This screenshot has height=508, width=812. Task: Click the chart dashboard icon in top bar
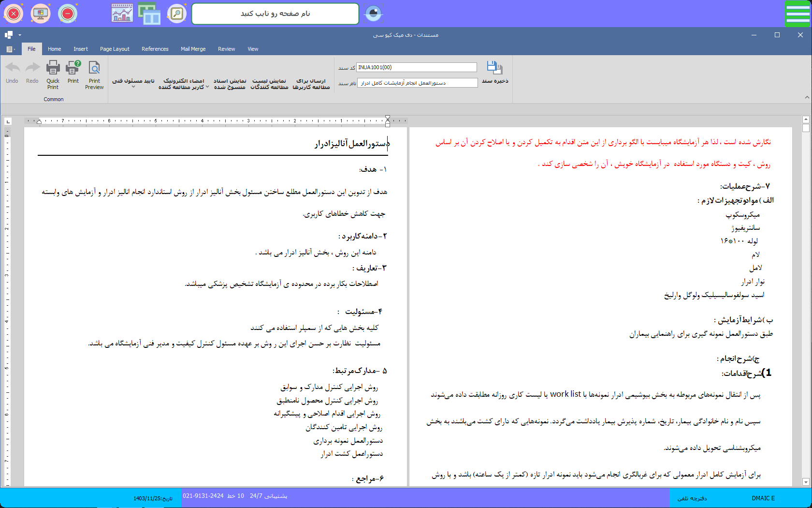pyautogui.click(x=122, y=14)
